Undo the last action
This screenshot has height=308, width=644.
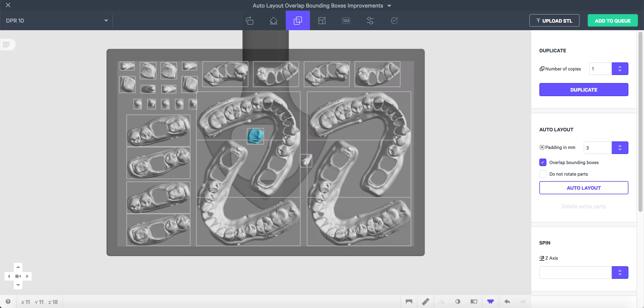tap(507, 301)
